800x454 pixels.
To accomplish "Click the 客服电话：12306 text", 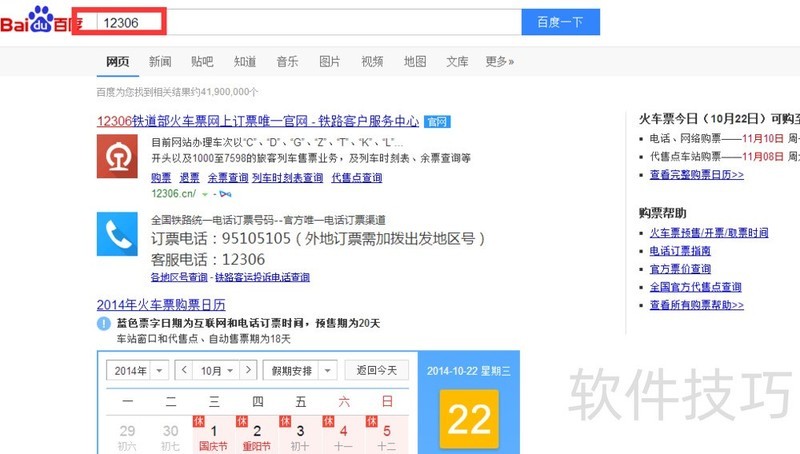I will [208, 260].
